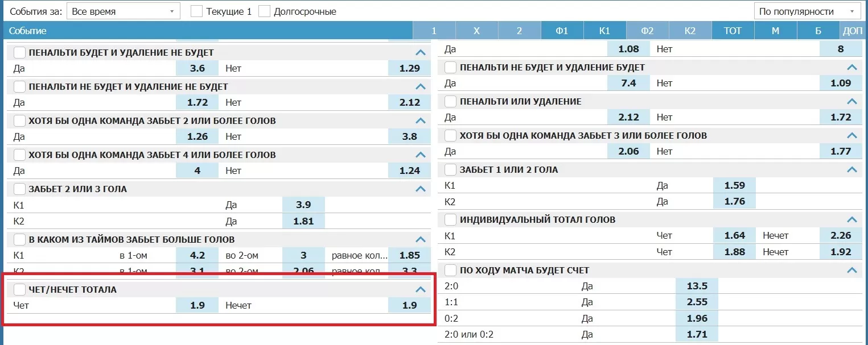Click the 1.9 odds for Чет outcome
868x345 pixels.
(196, 305)
